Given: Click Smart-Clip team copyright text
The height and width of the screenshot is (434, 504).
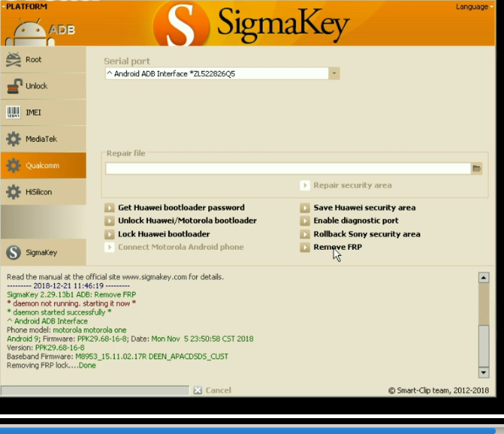Looking at the screenshot, I should click(438, 391).
